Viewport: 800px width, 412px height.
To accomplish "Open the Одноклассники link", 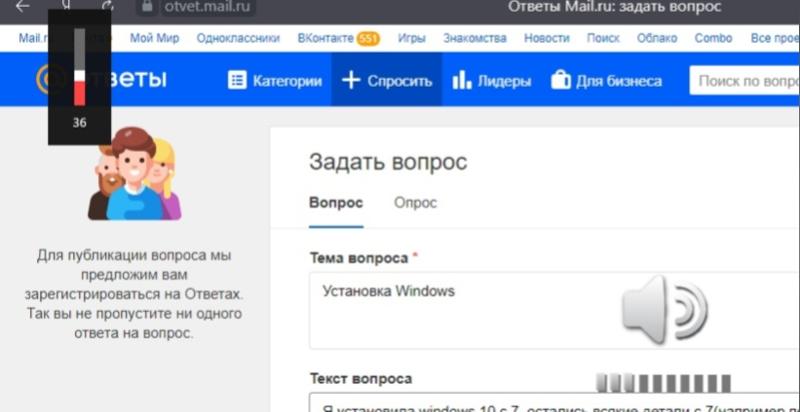I will click(x=238, y=38).
